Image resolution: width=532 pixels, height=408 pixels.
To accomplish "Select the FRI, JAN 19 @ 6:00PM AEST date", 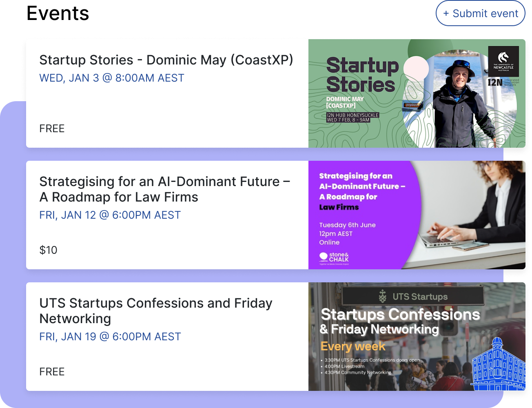I will [x=110, y=337].
